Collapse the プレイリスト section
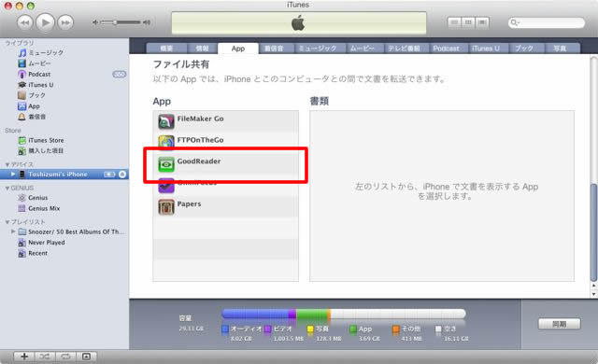This screenshot has height=364, width=598. (x=7, y=222)
